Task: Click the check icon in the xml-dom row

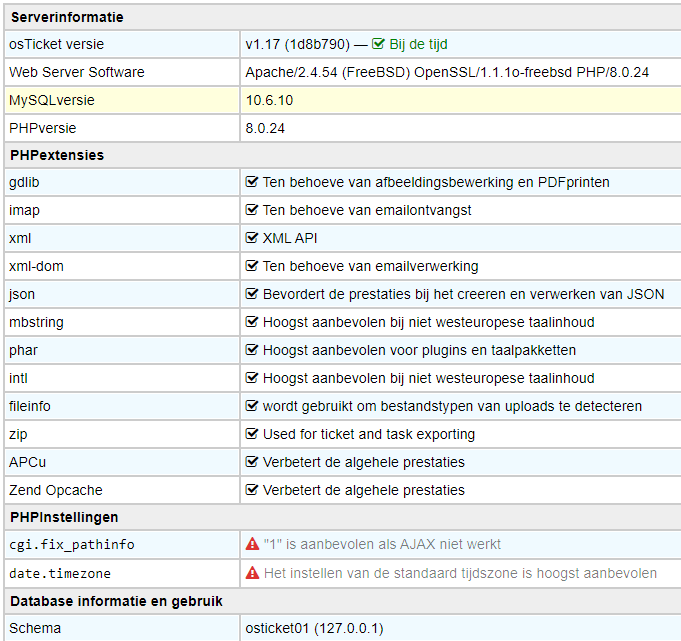Action: (x=251, y=265)
